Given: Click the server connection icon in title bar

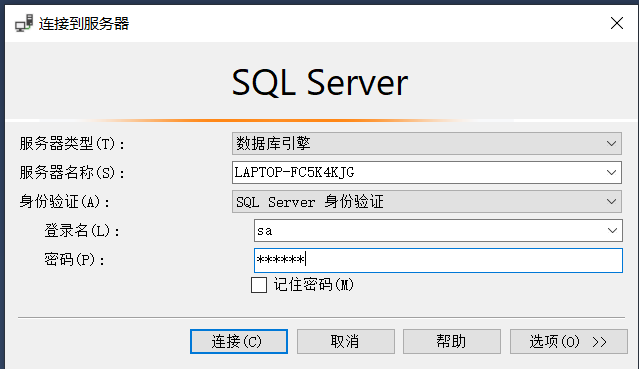Looking at the screenshot, I should point(24,23).
